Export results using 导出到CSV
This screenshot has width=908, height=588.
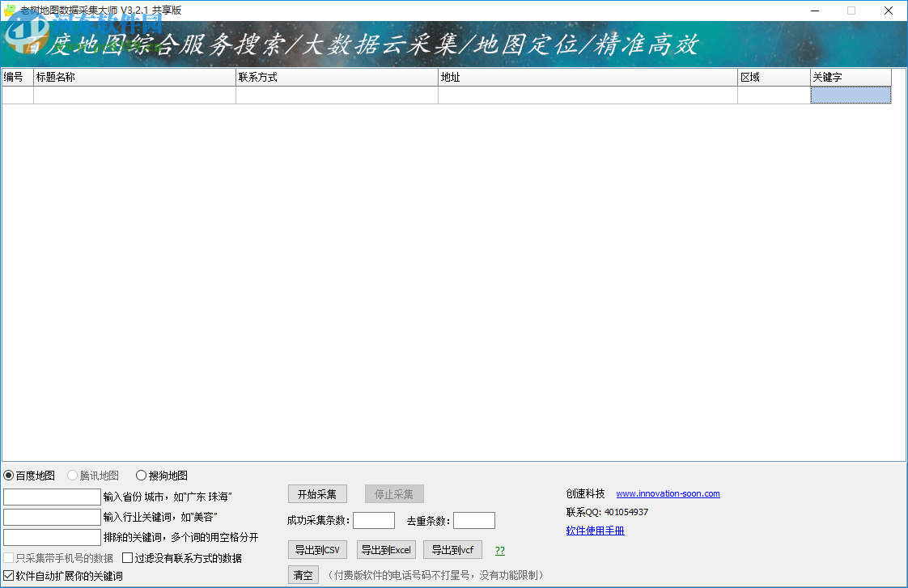point(317,549)
